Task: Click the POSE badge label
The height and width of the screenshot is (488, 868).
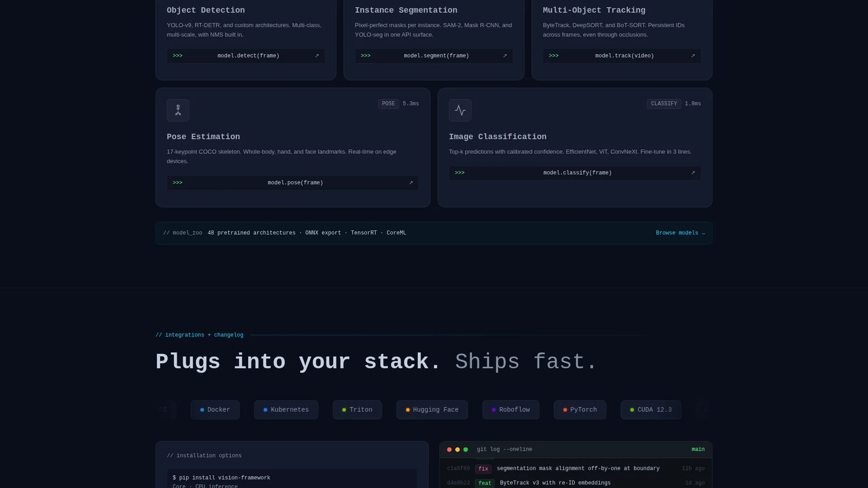Action: (388, 104)
